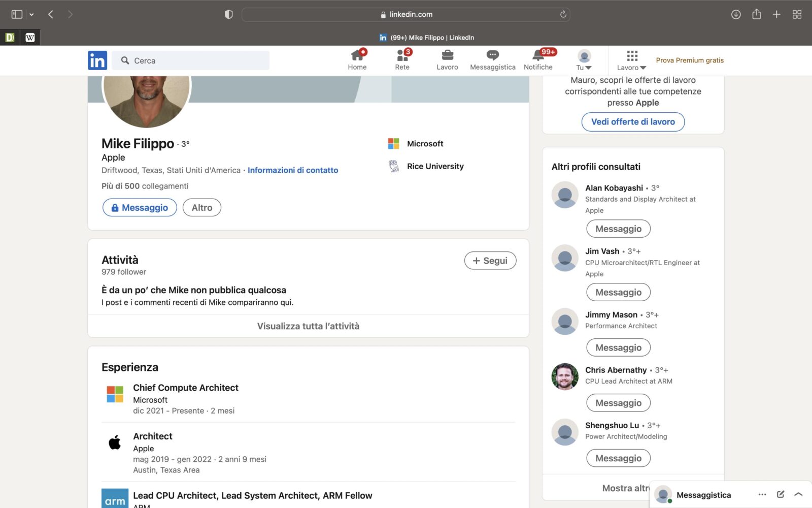
Task: Click Chris Abernathy profile photo
Action: pyautogui.click(x=565, y=376)
